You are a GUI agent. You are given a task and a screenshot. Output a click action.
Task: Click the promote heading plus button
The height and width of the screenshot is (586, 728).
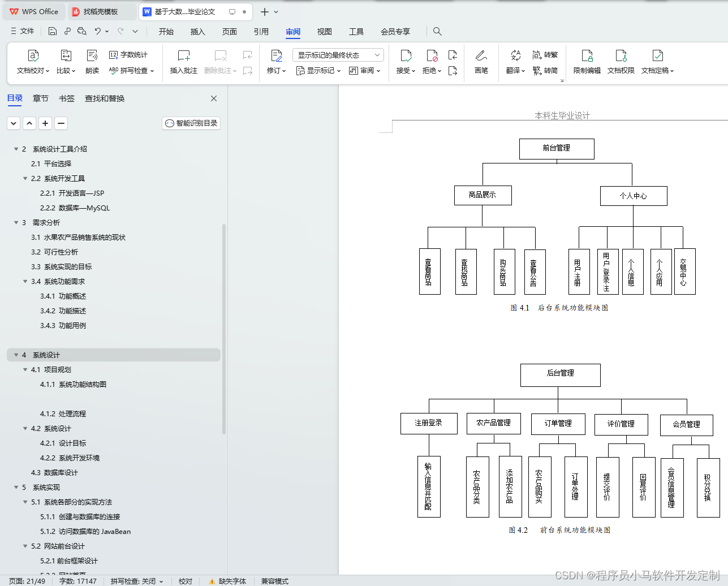(46, 123)
